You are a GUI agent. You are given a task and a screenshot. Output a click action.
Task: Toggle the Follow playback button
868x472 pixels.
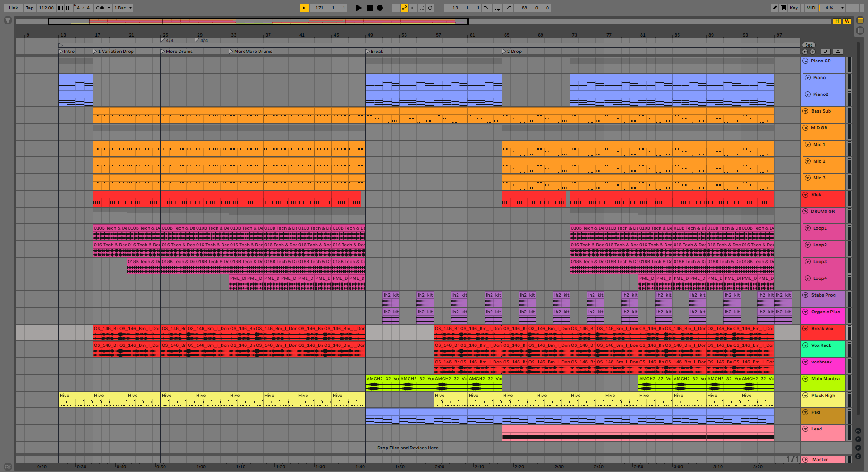pyautogui.click(x=304, y=8)
